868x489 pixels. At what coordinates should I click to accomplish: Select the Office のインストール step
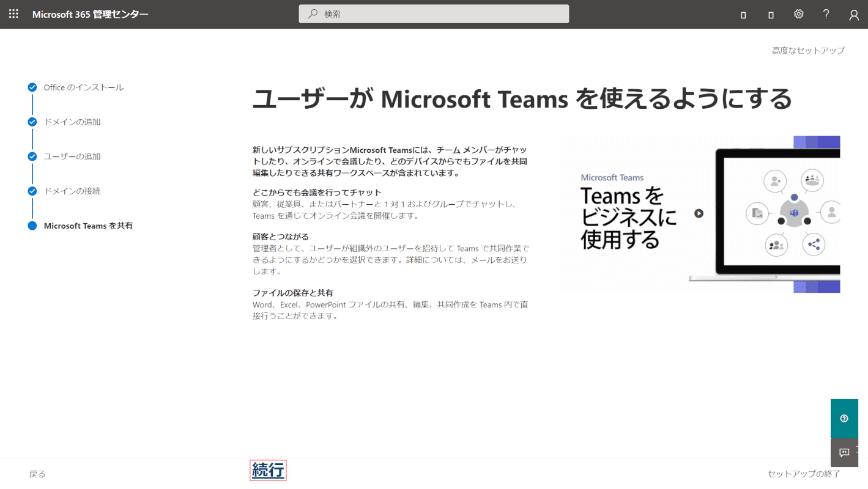pos(84,87)
